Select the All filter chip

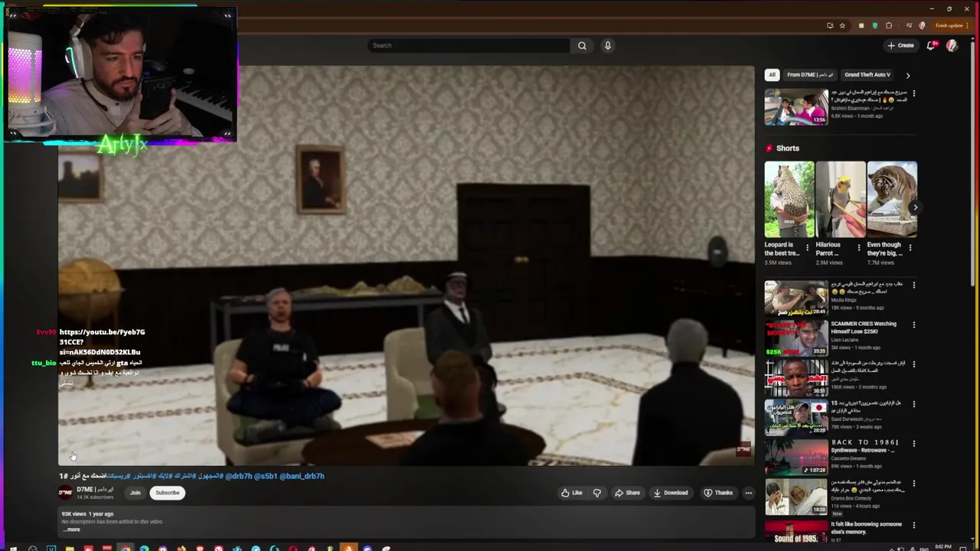(x=772, y=75)
